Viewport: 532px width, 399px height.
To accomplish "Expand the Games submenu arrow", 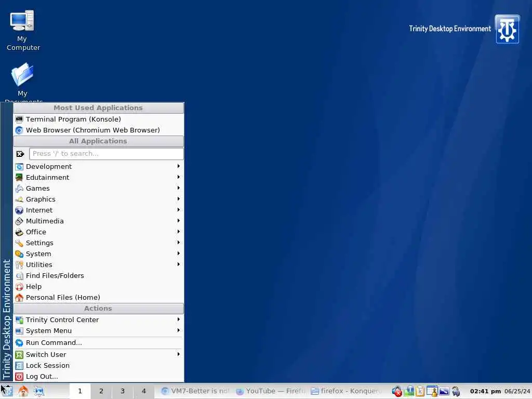I will click(179, 188).
